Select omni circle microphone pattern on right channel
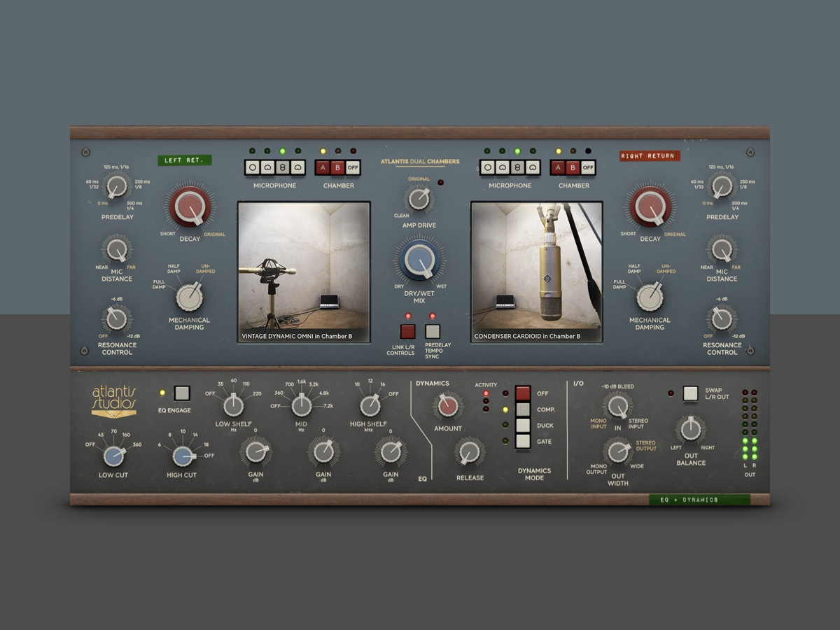Image resolution: width=840 pixels, height=630 pixels. (x=488, y=167)
